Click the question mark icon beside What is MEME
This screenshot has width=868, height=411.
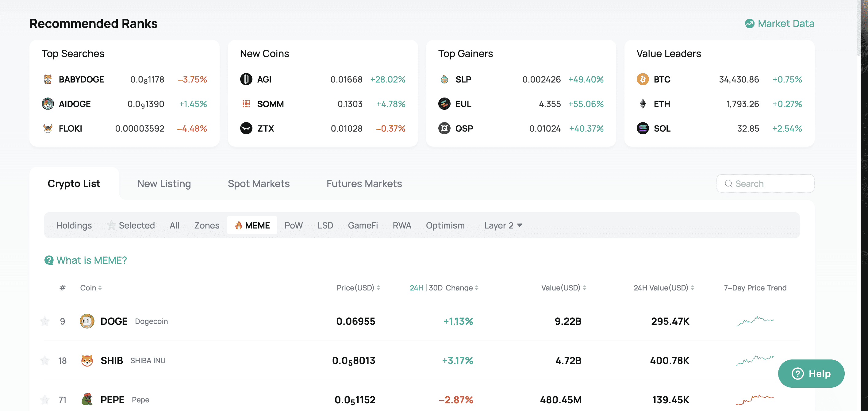click(x=49, y=260)
